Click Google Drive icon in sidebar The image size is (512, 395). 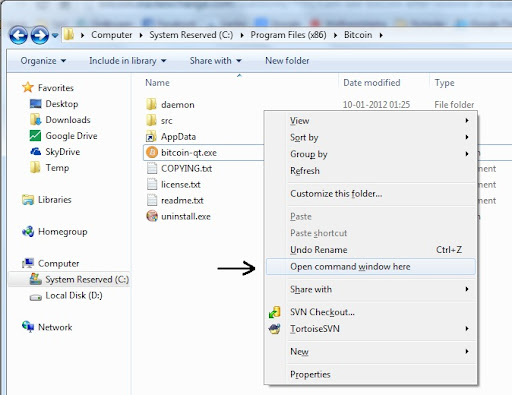[35, 136]
